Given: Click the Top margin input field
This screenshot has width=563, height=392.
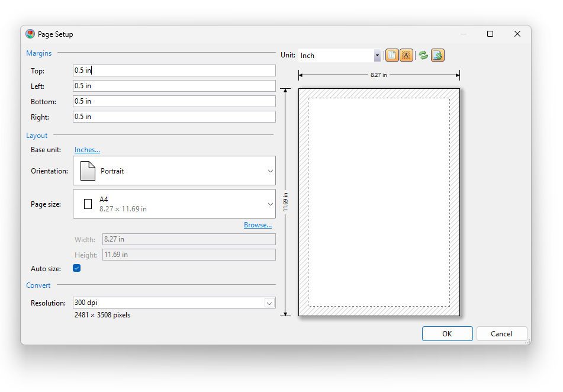Looking at the screenshot, I should [x=173, y=70].
